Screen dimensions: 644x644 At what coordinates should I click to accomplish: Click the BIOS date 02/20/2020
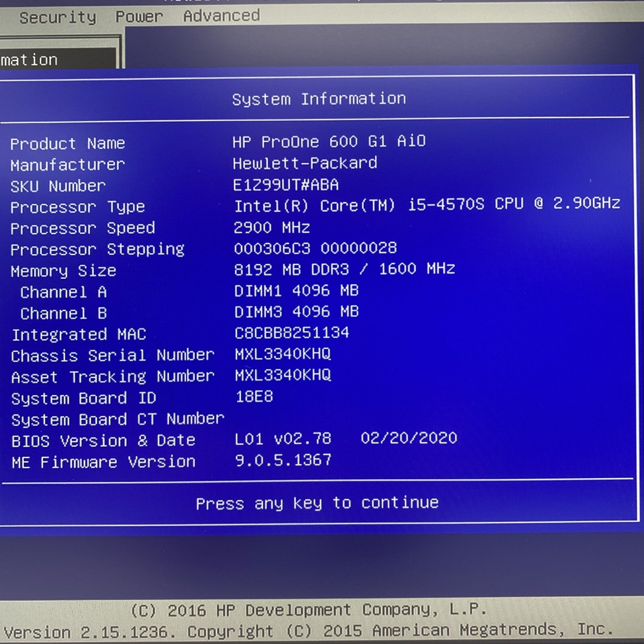point(409,438)
